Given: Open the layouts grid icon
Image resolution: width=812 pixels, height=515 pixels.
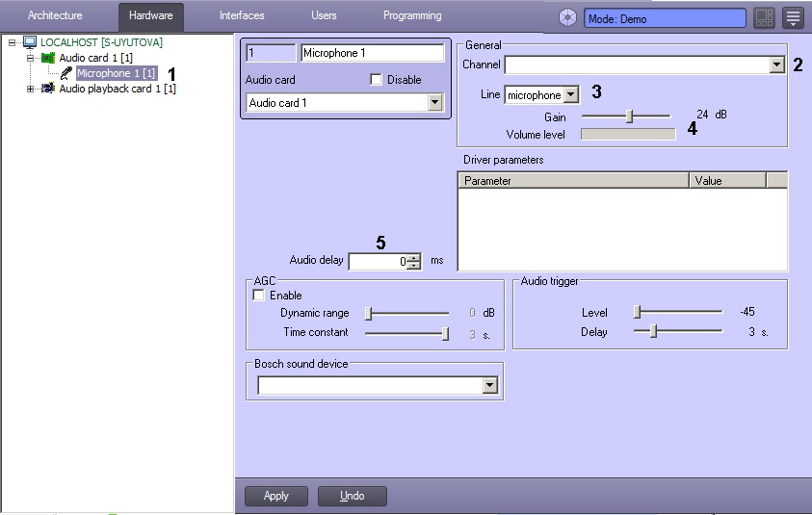Looking at the screenshot, I should click(765, 18).
